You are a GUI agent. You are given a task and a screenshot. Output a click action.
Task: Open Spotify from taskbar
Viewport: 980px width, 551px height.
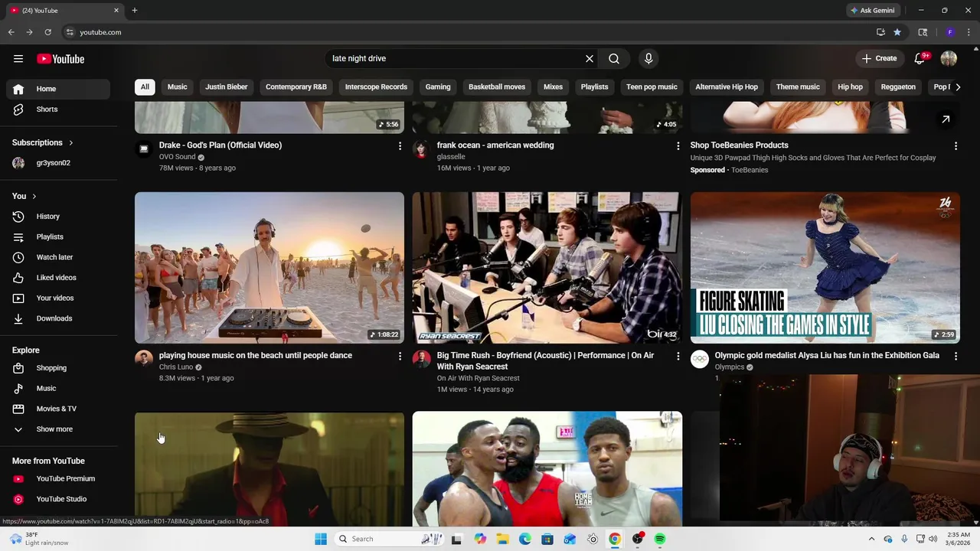[x=660, y=540]
